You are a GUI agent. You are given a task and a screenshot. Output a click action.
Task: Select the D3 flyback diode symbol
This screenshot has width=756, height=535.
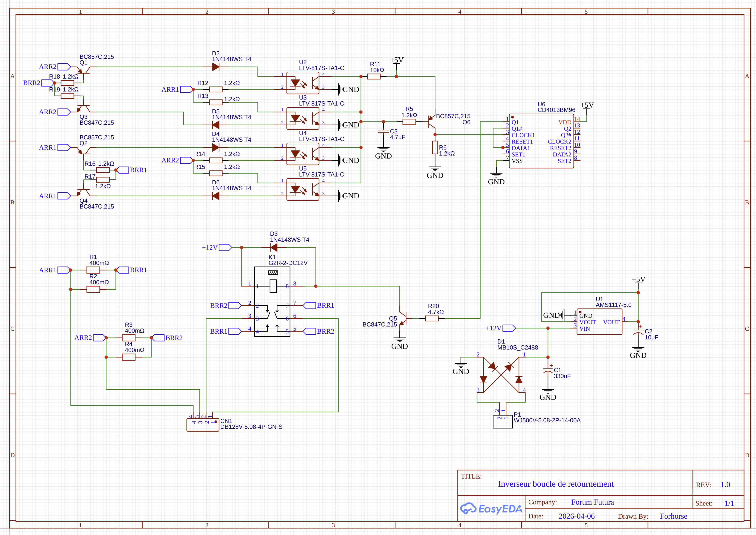274,247
